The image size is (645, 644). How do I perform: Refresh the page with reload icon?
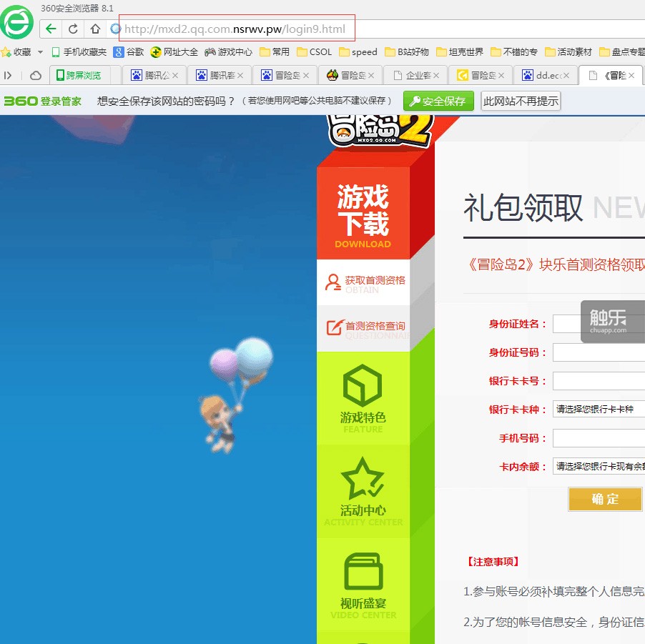(x=74, y=29)
